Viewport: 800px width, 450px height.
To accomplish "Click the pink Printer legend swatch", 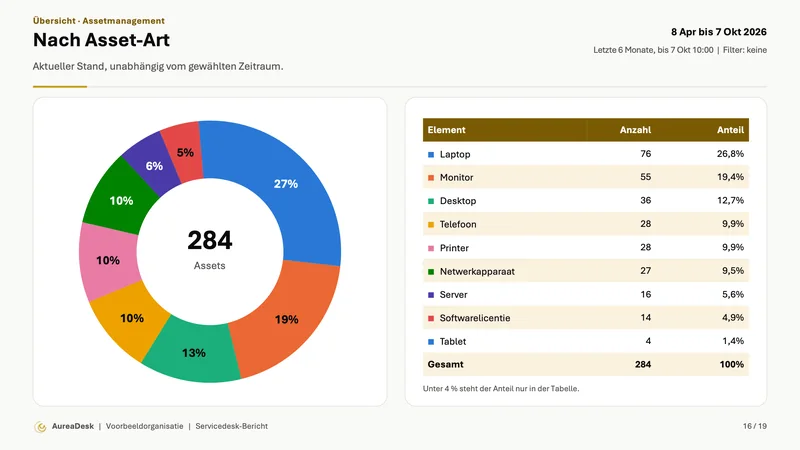I will pos(431,248).
